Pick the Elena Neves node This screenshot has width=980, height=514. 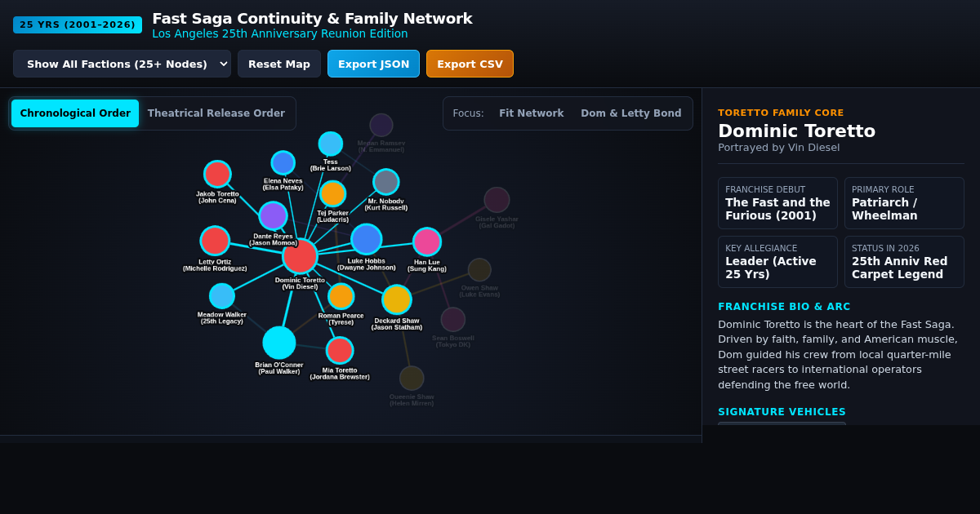click(283, 162)
